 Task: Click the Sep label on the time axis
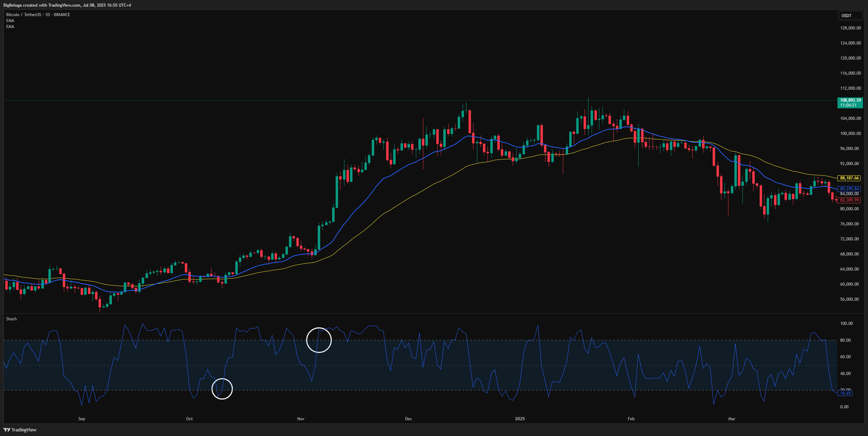coord(82,419)
